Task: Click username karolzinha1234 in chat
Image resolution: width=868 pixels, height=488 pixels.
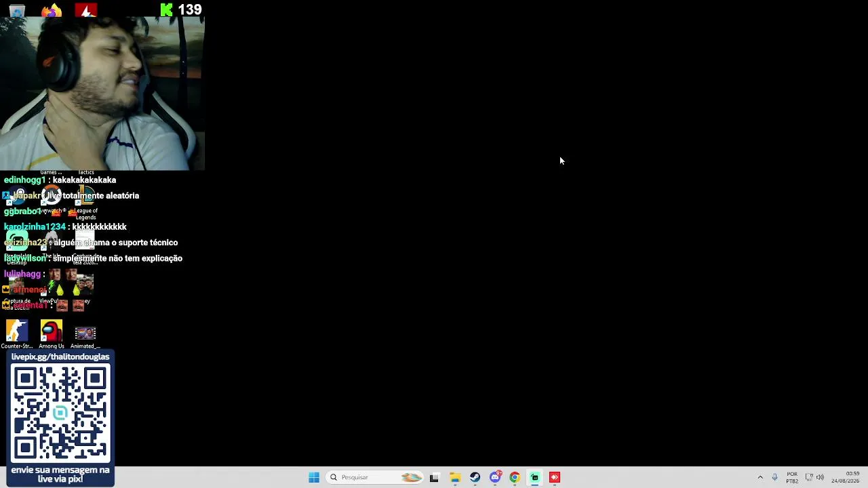Action: click(35, 227)
